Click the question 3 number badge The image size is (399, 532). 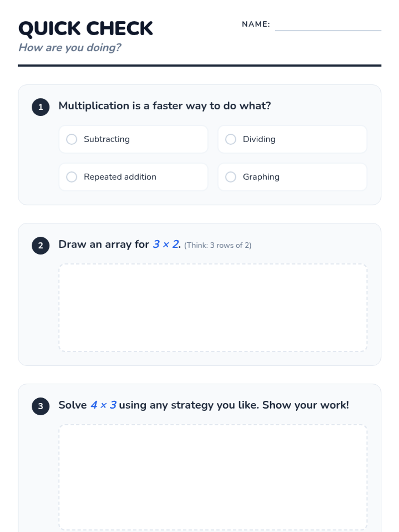click(x=41, y=406)
